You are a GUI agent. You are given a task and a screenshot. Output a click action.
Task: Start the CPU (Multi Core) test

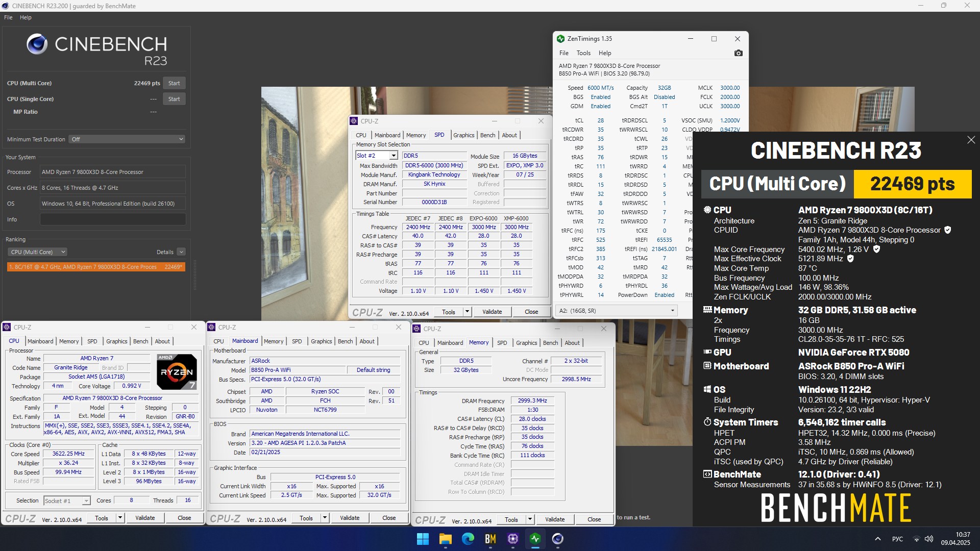point(174,83)
